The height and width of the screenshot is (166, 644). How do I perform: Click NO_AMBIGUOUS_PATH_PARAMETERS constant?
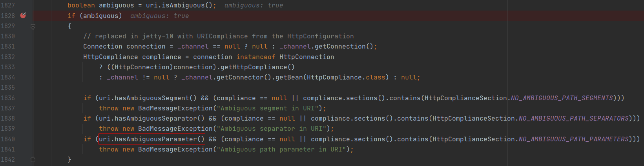(573, 139)
